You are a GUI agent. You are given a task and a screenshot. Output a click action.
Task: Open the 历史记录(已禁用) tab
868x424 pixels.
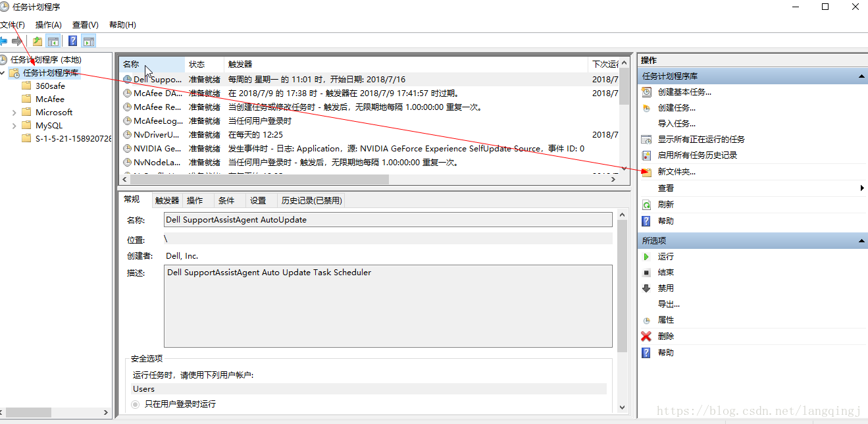click(x=311, y=201)
